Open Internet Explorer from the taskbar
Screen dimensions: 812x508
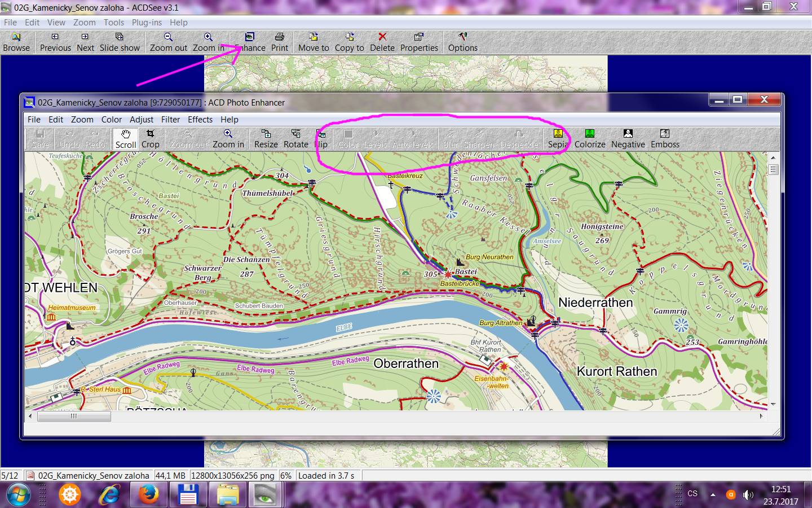(109, 495)
